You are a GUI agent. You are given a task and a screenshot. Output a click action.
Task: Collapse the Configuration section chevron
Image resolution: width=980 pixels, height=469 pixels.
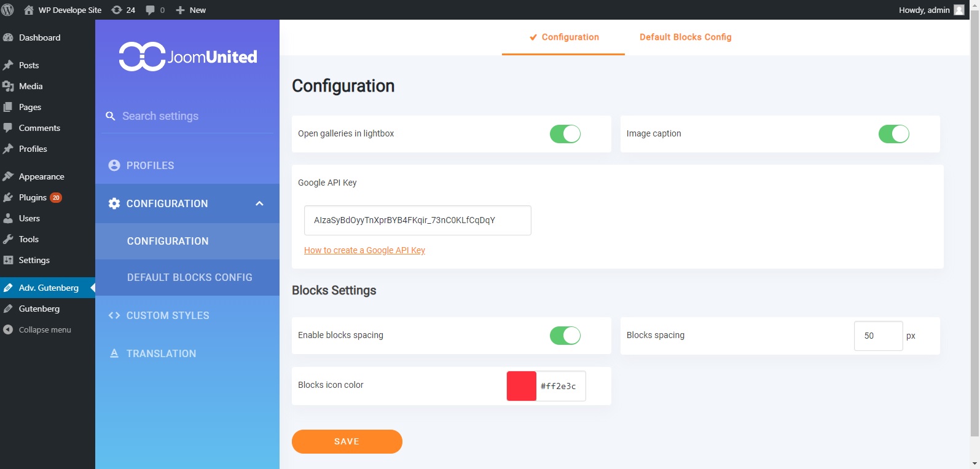(x=259, y=203)
